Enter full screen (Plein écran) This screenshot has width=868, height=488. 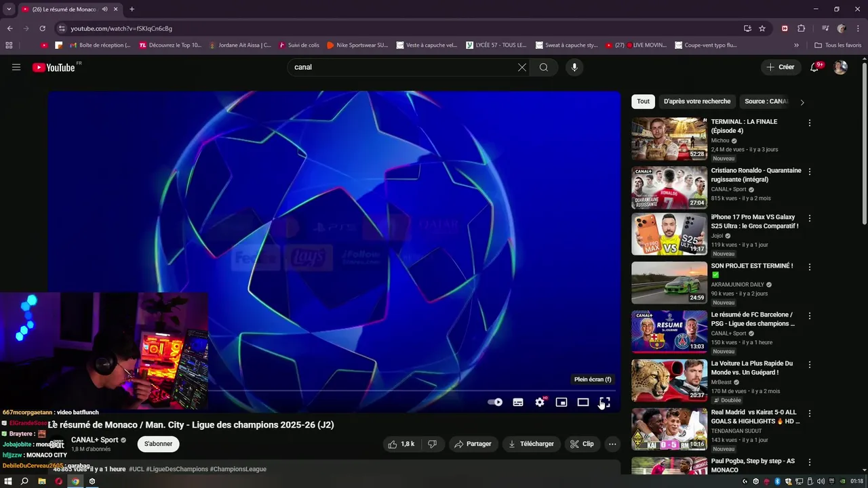[x=605, y=402]
